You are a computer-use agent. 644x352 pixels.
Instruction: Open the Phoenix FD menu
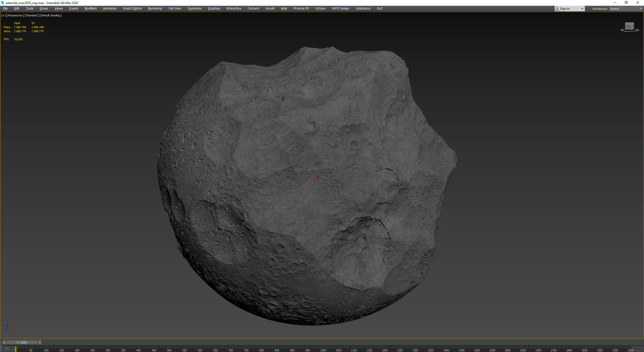[301, 9]
